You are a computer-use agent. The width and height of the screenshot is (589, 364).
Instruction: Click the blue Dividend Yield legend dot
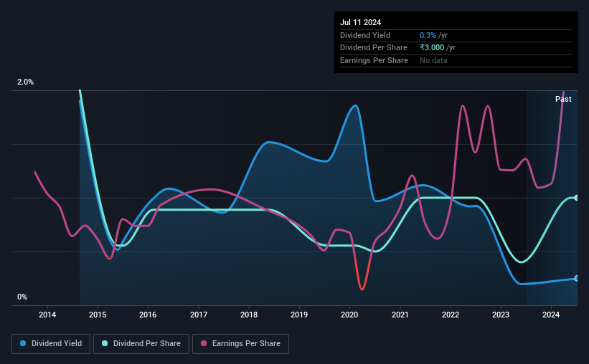[23, 343]
